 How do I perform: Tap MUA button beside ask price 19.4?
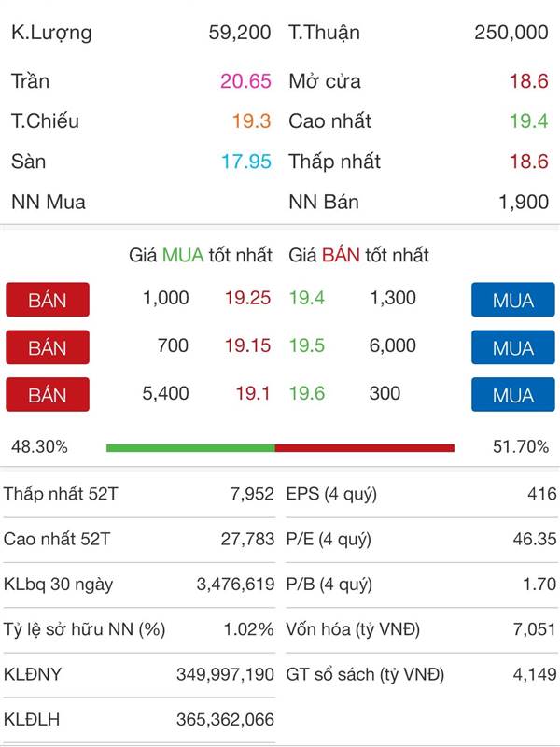pos(512,300)
